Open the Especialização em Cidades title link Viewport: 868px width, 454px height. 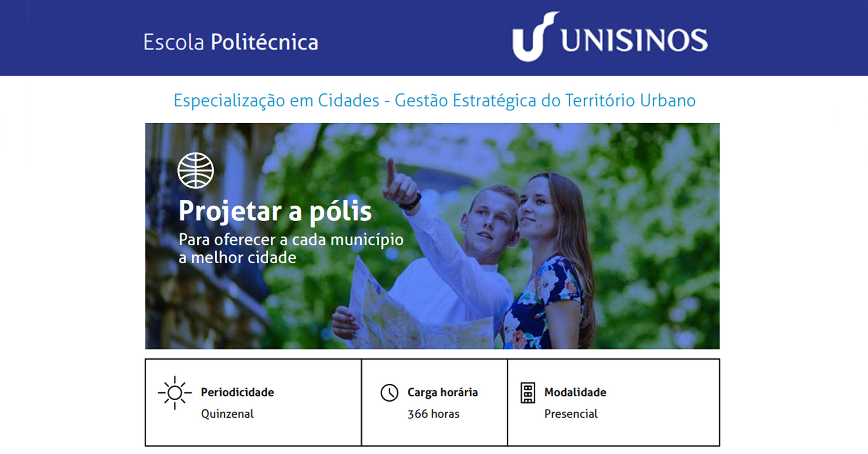click(434, 100)
